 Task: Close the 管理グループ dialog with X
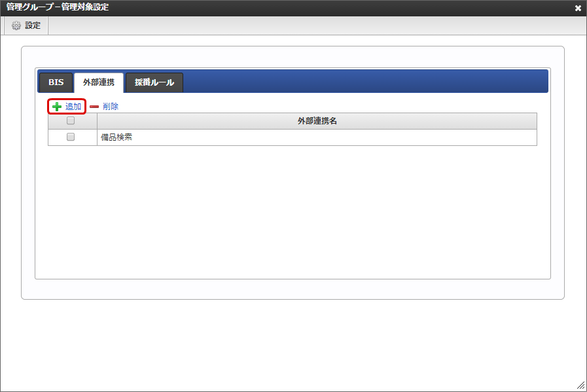[x=578, y=8]
